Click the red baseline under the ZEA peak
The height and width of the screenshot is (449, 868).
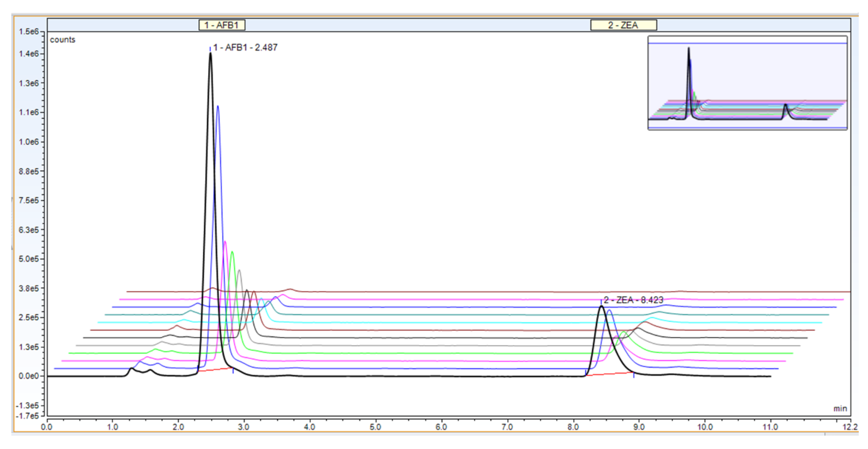click(610, 374)
